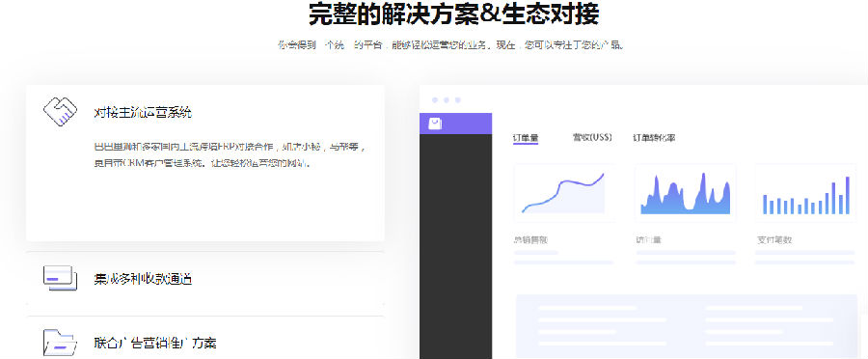This screenshot has height=359, width=868.
Task: Click the handshake icon beside 对接主流运营系统
Action: pos(60,112)
